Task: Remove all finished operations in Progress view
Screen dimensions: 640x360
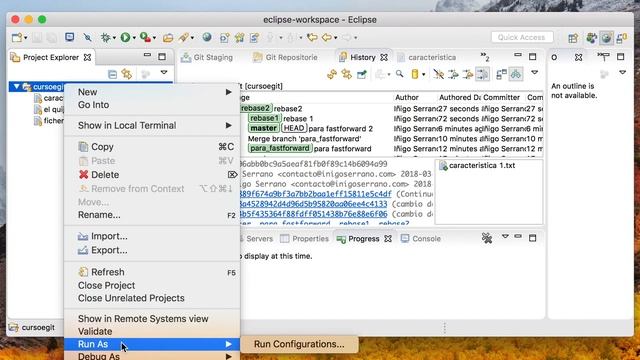Action: 487,238
